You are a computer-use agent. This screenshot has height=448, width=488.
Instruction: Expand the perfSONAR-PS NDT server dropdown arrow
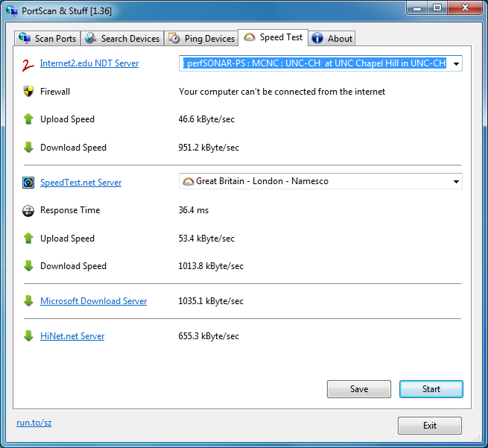coord(456,63)
